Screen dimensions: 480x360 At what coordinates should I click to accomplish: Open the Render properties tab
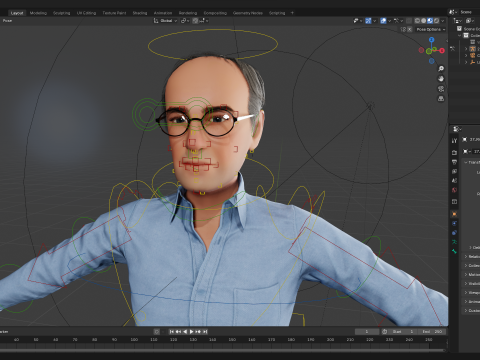[x=454, y=153]
